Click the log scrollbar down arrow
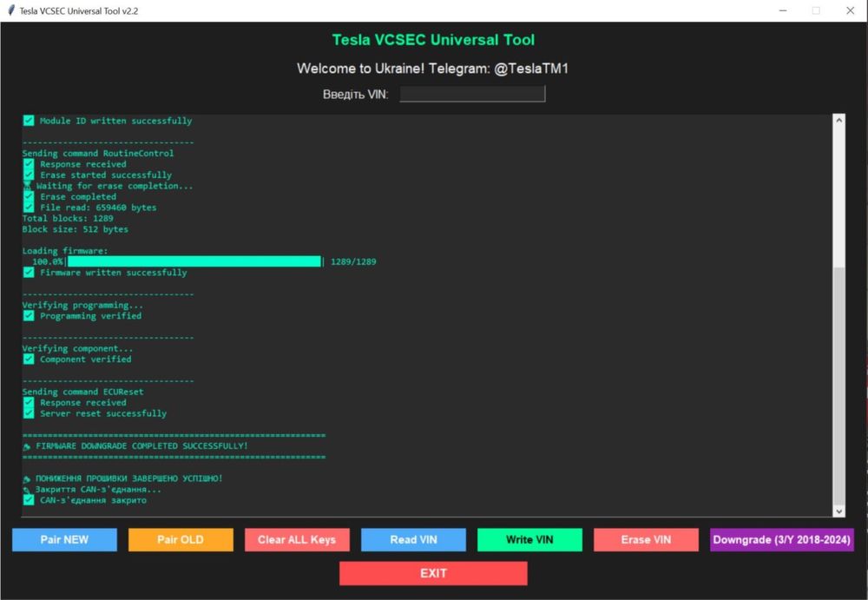This screenshot has height=600, width=868. [839, 511]
